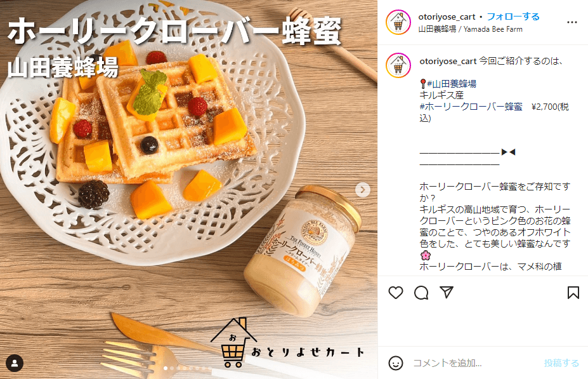
Task: Select second carousel indicator dot
Action: 172,368
